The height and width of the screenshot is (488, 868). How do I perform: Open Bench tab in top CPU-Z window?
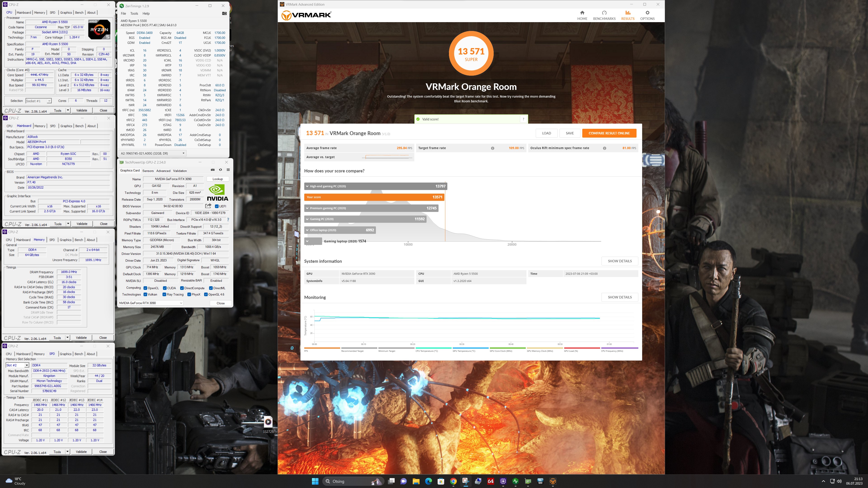[79, 12]
